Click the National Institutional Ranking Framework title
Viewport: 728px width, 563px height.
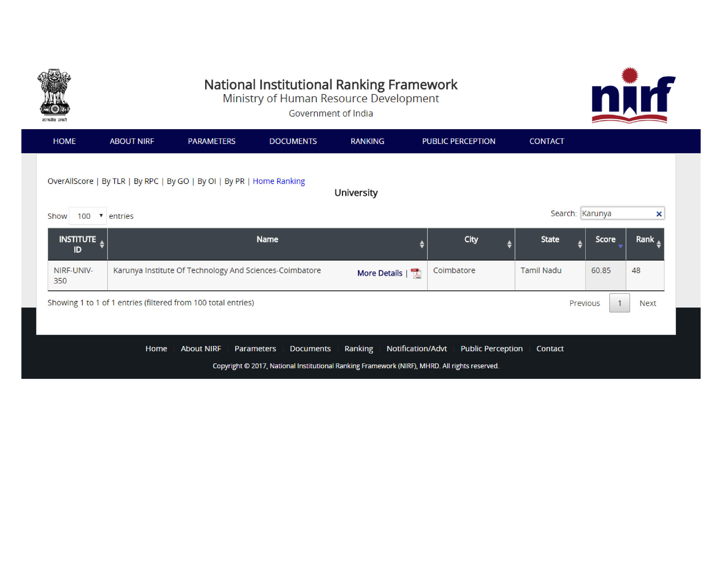331,85
